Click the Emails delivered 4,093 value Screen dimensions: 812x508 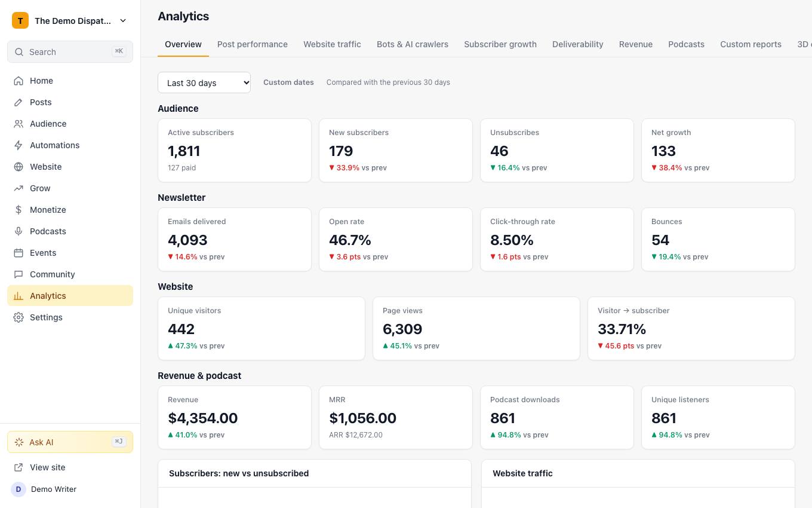click(187, 240)
